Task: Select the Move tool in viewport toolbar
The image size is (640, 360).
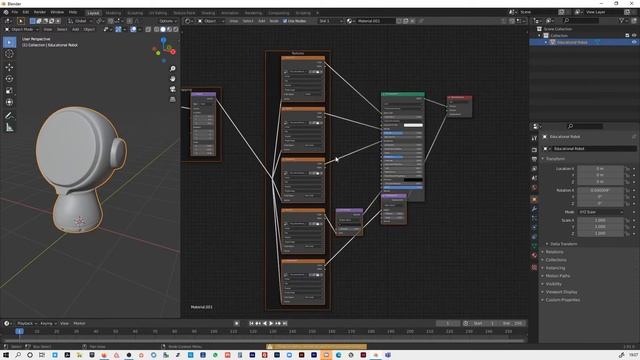Action: coord(9,67)
